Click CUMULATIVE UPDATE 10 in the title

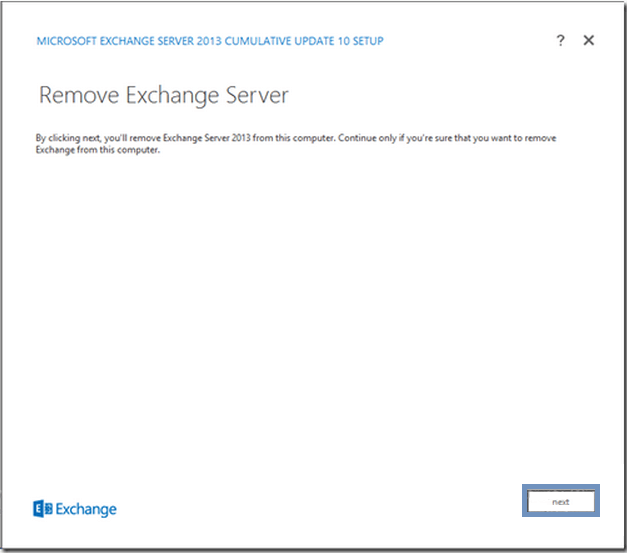(x=287, y=41)
